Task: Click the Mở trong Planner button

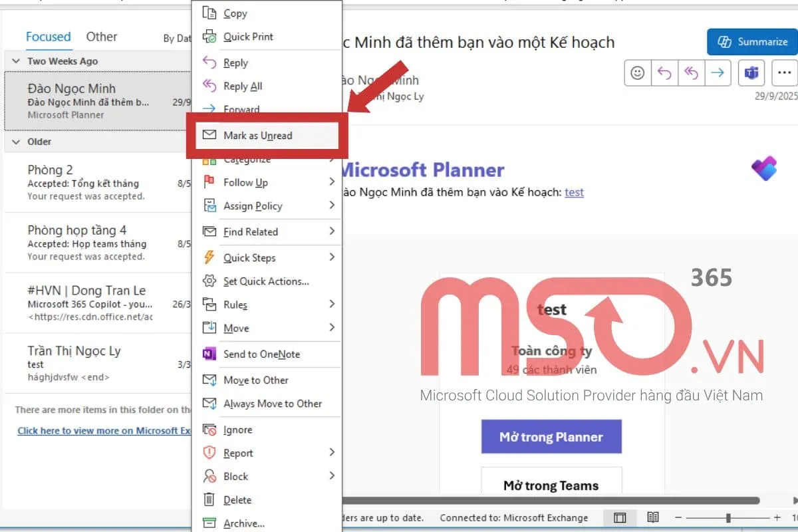Action: coord(551,437)
